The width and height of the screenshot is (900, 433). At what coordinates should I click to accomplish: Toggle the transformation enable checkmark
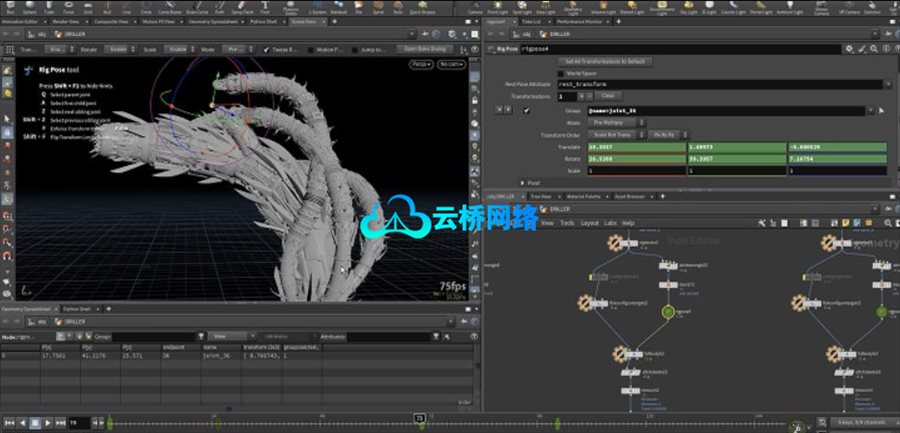pos(526,110)
